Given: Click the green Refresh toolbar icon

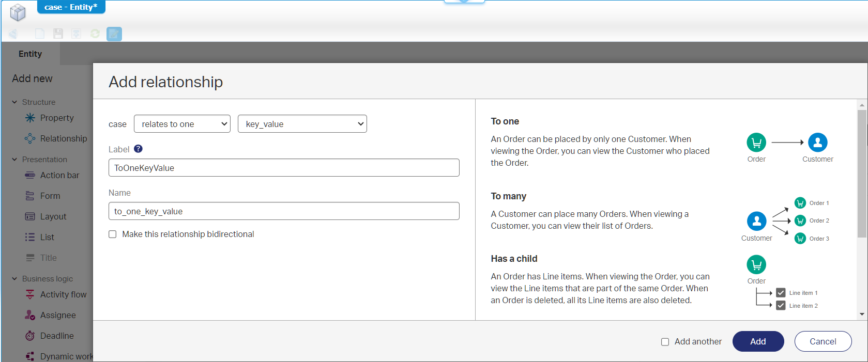Looking at the screenshot, I should click(95, 34).
